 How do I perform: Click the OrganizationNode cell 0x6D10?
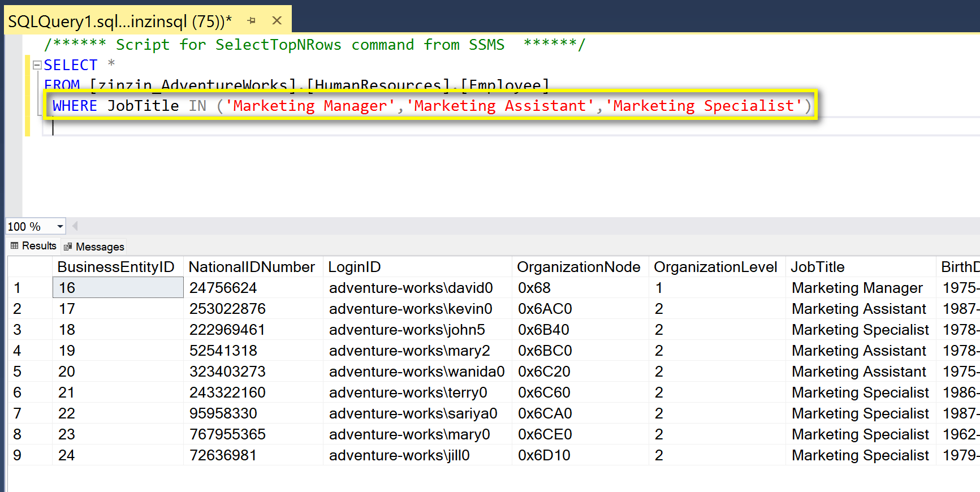(x=580, y=455)
